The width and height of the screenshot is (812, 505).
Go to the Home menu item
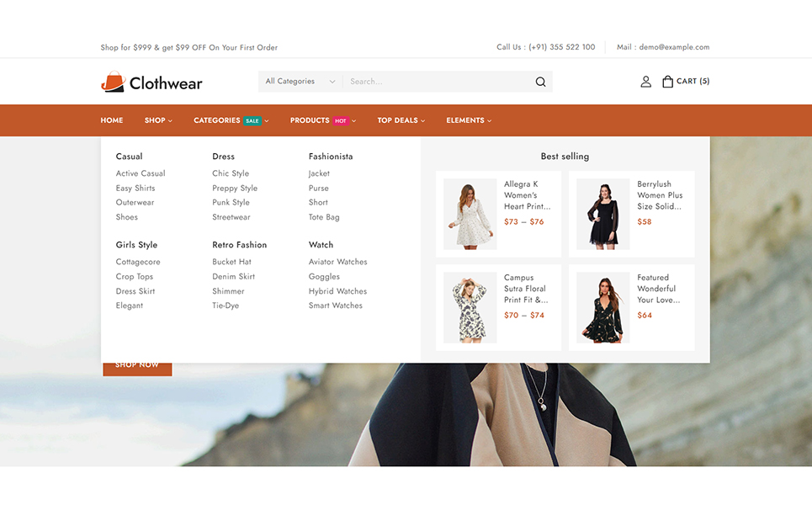pos(112,120)
